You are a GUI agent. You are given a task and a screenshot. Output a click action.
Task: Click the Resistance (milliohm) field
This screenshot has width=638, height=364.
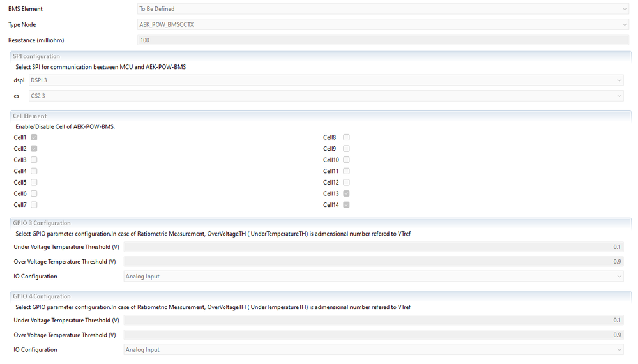[x=383, y=40]
